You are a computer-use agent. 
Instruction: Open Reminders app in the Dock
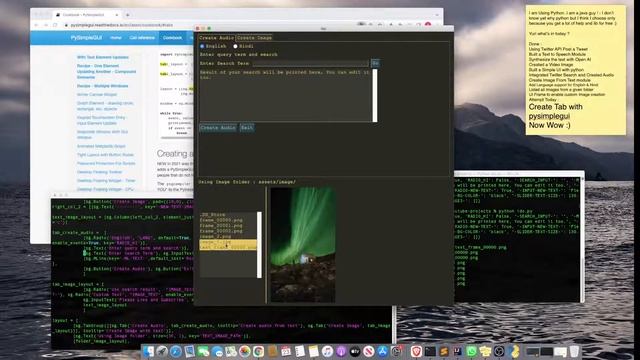[300, 351]
